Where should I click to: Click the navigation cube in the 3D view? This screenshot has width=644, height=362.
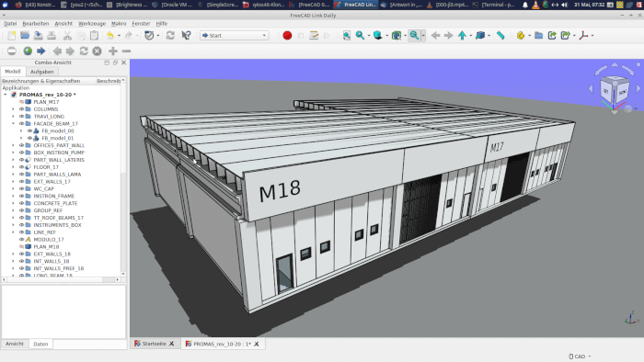click(615, 89)
